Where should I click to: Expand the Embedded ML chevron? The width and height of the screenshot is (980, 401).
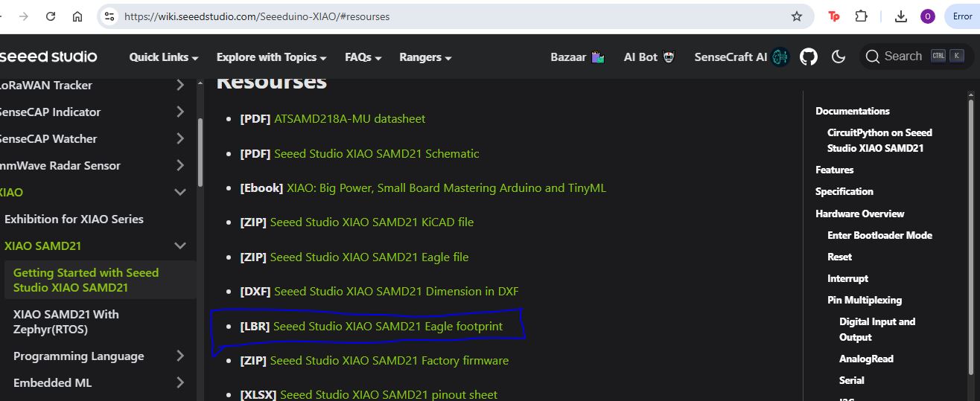(180, 382)
